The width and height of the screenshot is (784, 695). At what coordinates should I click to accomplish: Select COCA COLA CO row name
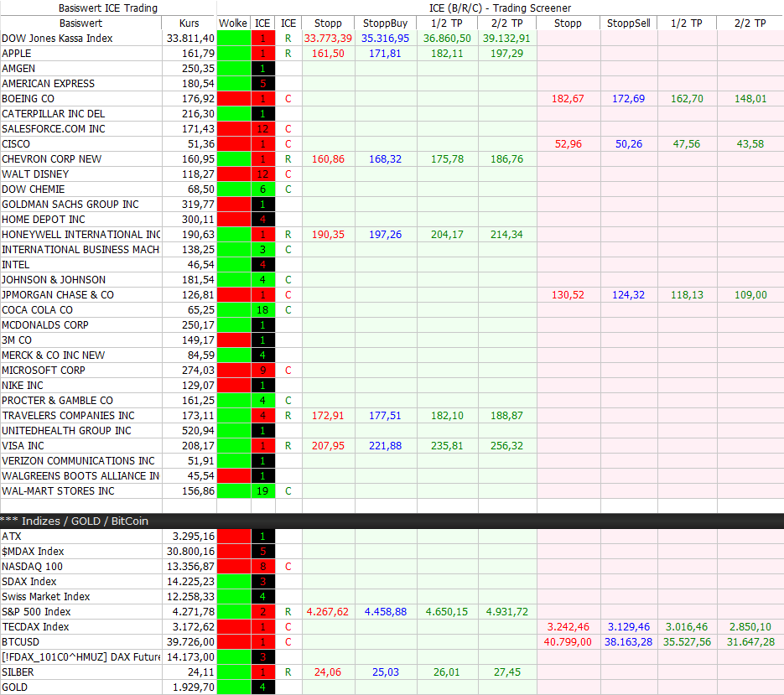[x=38, y=310]
